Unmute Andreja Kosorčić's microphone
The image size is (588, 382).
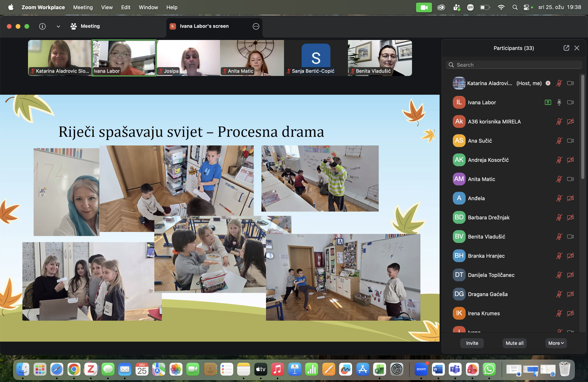click(x=559, y=160)
